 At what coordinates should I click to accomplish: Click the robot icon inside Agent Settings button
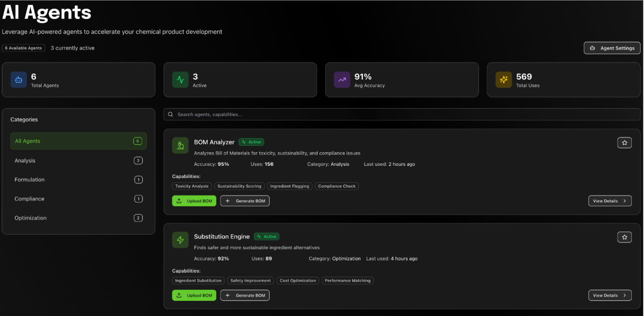(593, 48)
